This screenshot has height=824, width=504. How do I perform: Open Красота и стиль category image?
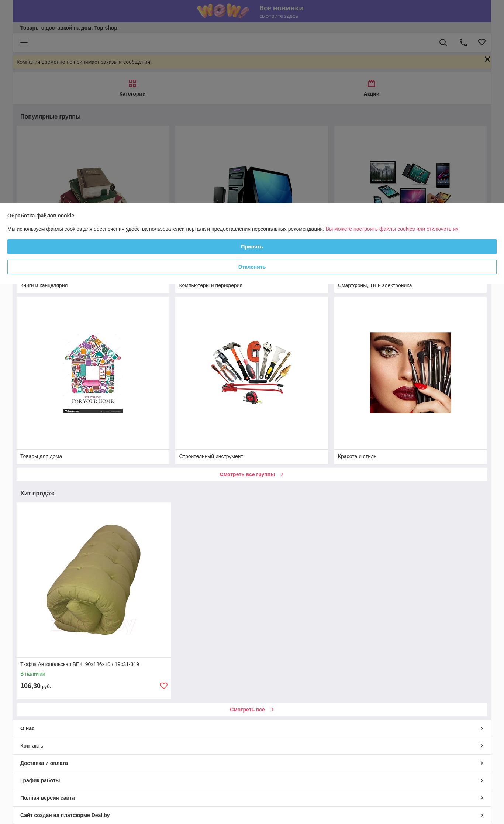point(410,373)
